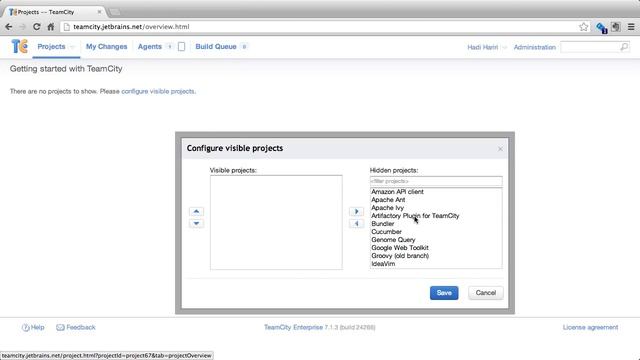The height and width of the screenshot is (360, 640).
Task: Select Apache Ivy in hidden projects
Action: point(387,208)
